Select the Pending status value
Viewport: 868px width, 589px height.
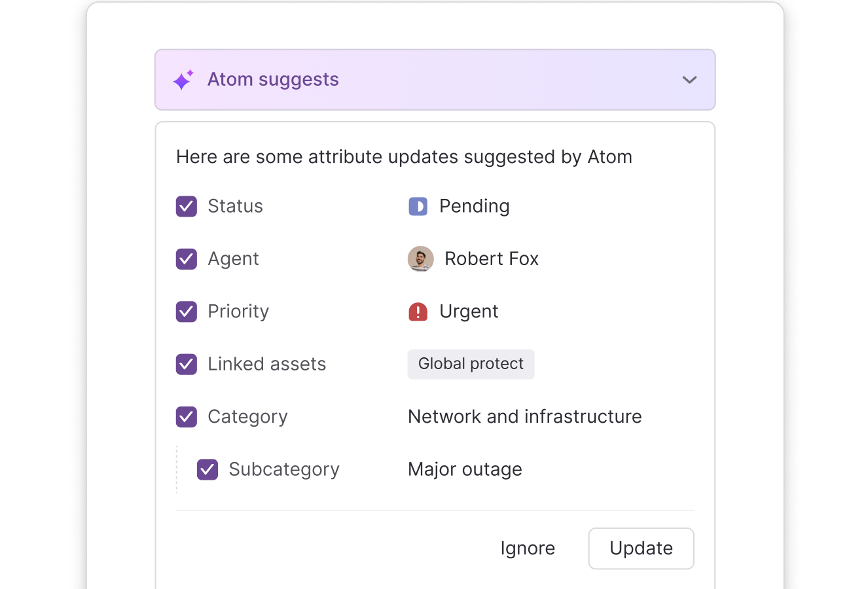pos(475,206)
